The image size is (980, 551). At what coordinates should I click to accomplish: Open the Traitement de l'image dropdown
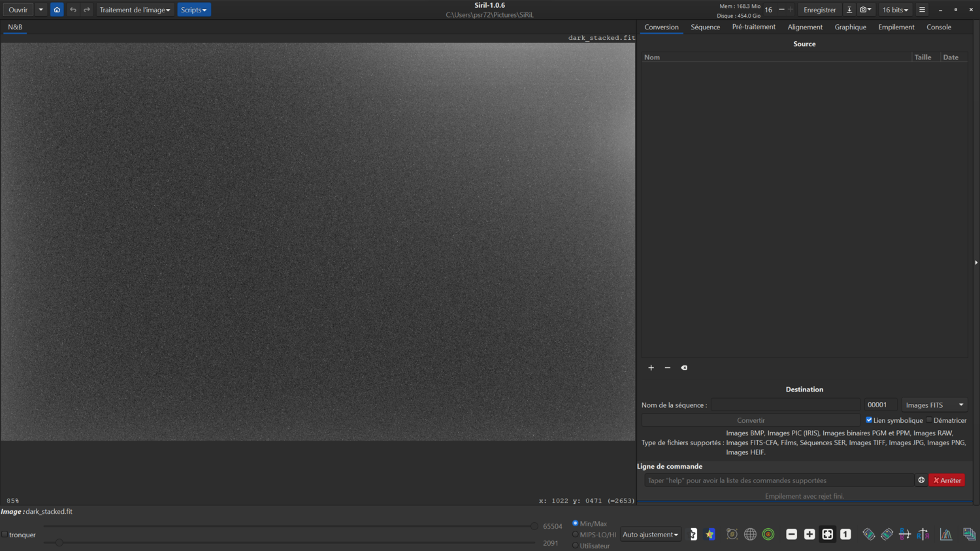(135, 10)
